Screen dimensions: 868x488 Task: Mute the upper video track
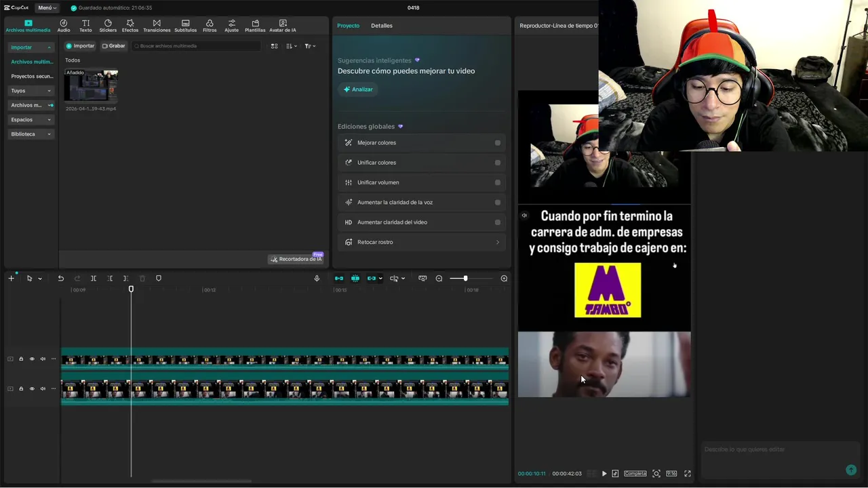[43, 359]
